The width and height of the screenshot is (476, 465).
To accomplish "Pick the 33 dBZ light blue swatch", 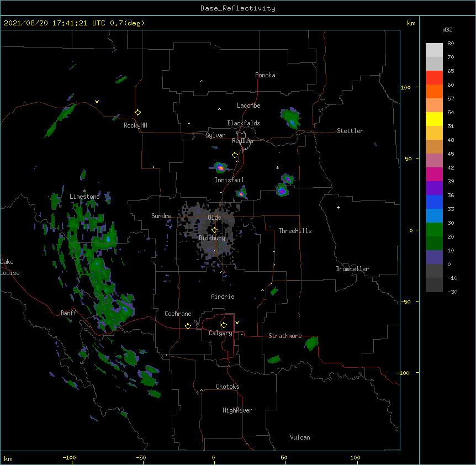I will point(434,215).
